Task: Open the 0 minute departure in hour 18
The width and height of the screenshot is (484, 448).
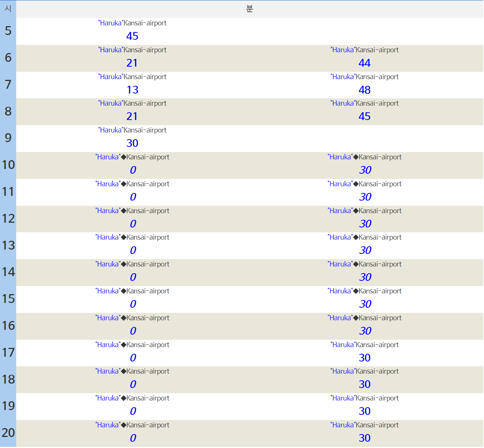Action: tap(133, 384)
